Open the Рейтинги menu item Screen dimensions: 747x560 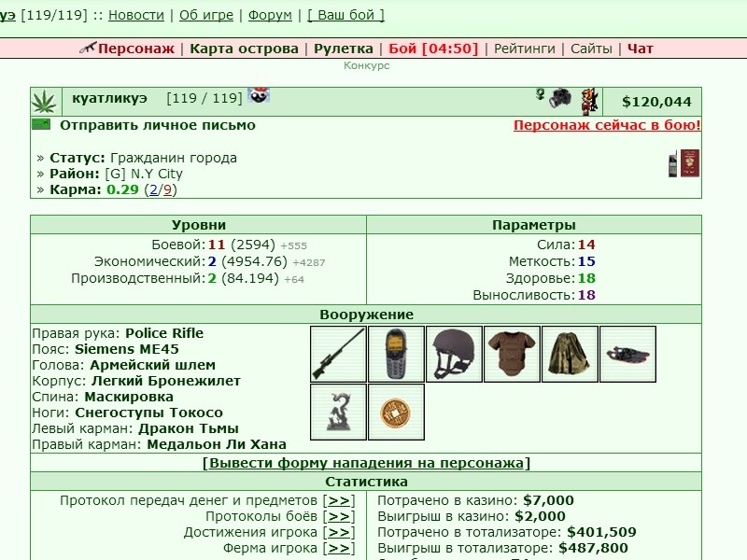pyautogui.click(x=525, y=49)
